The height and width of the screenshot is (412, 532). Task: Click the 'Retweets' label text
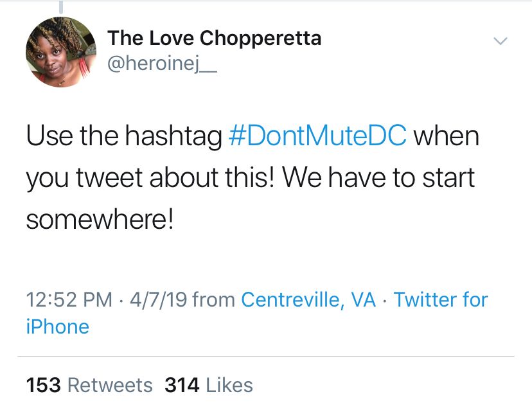point(110,385)
